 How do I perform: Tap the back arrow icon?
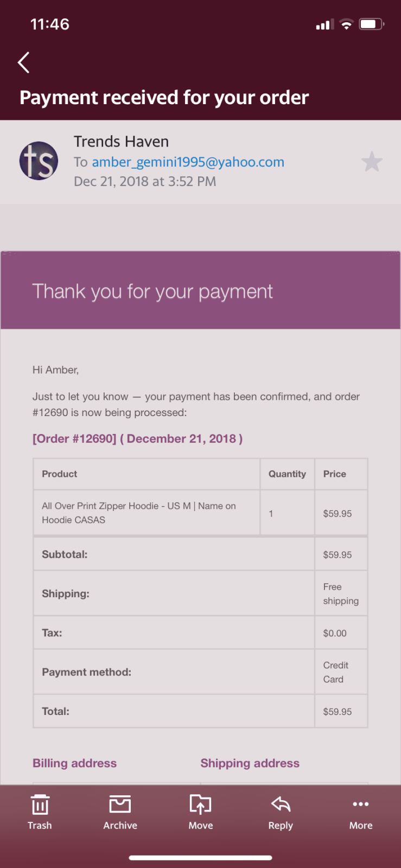coord(23,63)
